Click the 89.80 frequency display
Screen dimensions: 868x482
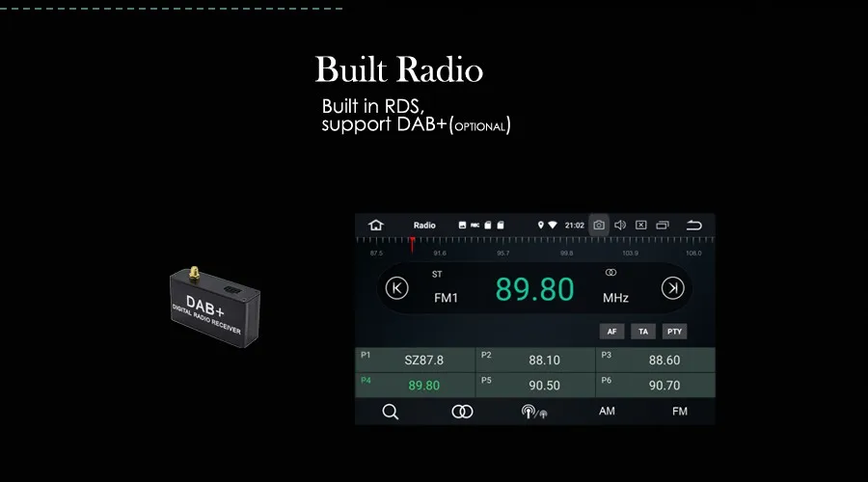coord(534,289)
